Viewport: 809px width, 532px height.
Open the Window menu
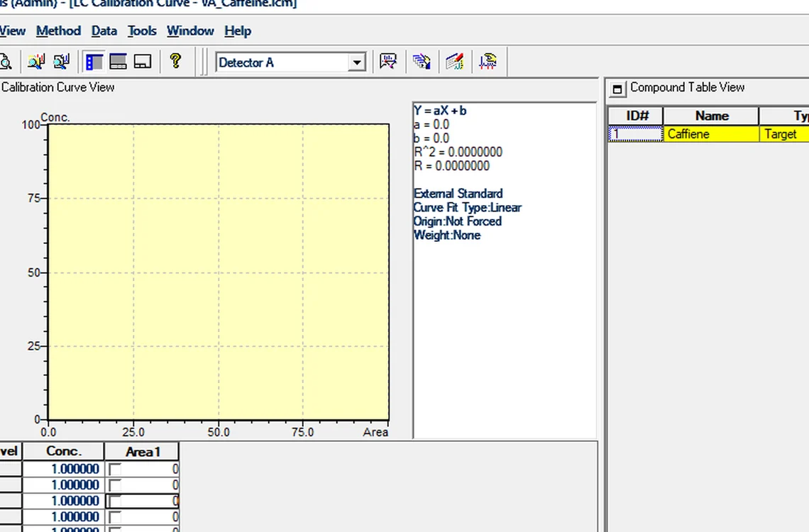pos(190,31)
